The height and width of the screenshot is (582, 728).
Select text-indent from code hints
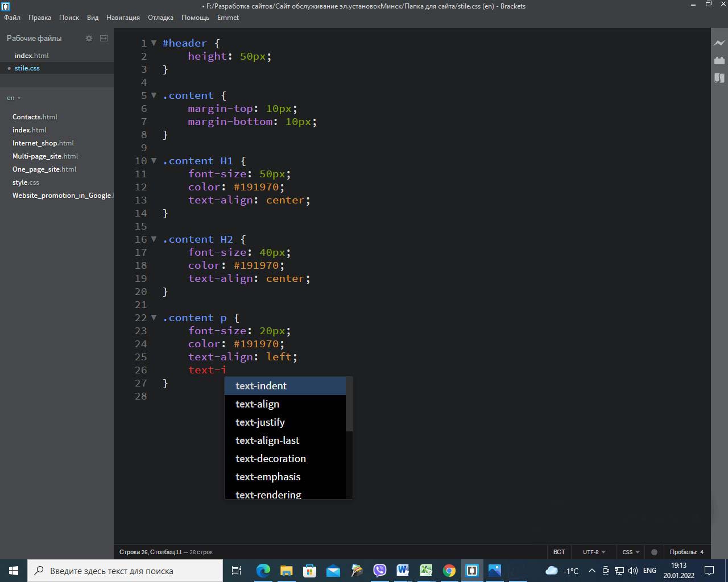pyautogui.click(x=261, y=386)
